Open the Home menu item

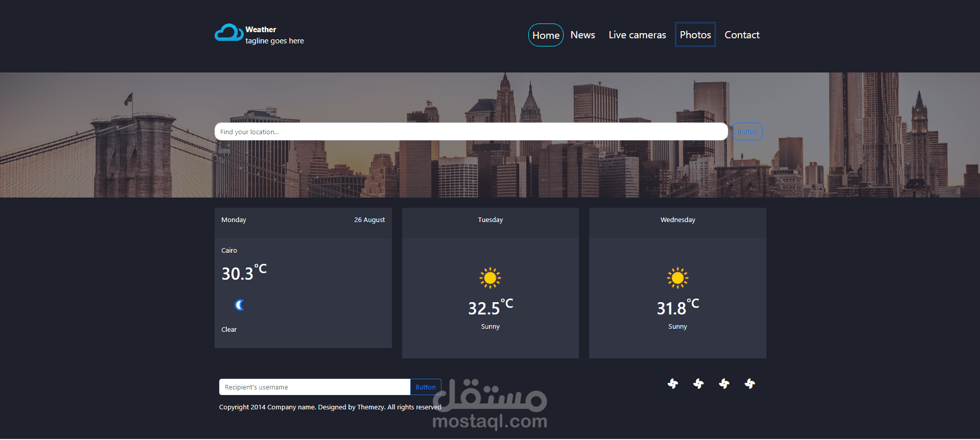tap(546, 35)
